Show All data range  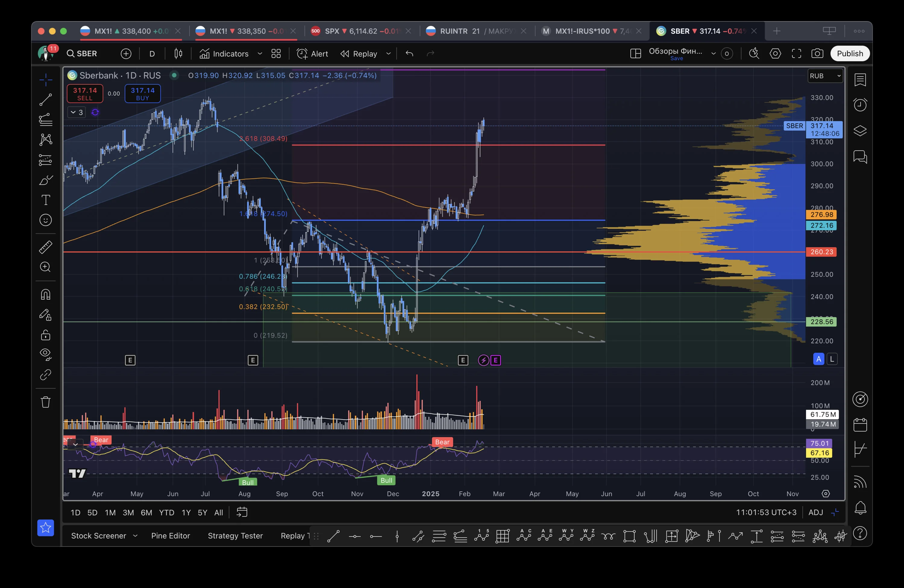tap(218, 512)
